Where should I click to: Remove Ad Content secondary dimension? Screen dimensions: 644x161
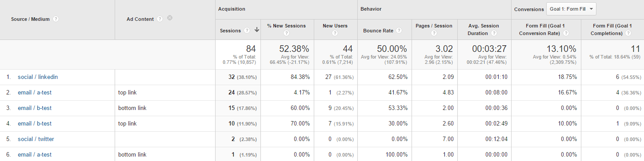170,18
